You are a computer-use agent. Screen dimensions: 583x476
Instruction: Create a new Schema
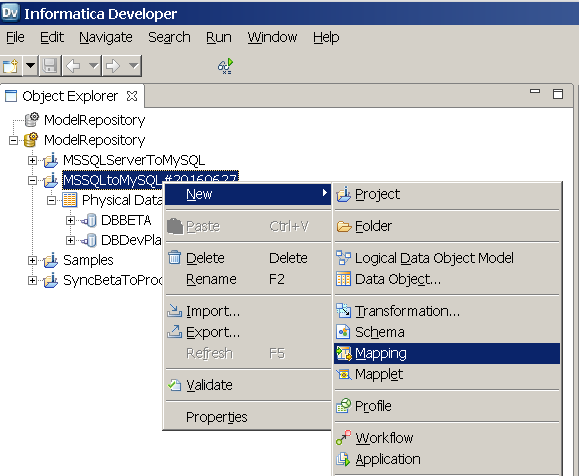pyautogui.click(x=447, y=332)
